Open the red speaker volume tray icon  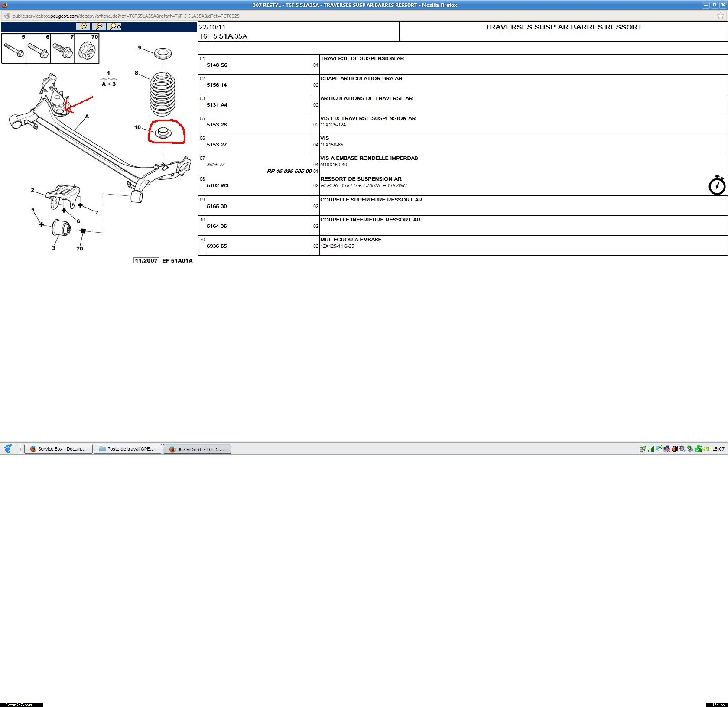click(x=674, y=449)
